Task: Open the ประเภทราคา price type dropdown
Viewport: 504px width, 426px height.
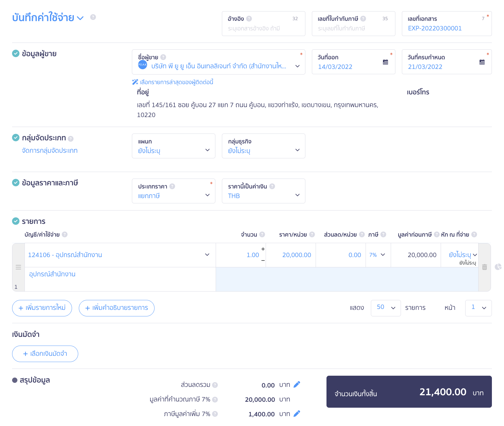Action: [x=207, y=195]
